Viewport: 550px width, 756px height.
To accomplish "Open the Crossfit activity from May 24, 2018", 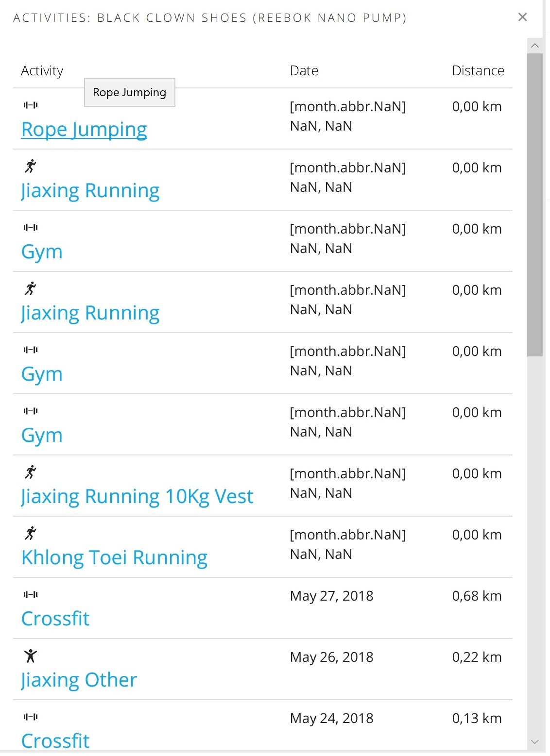I will 55,741.
